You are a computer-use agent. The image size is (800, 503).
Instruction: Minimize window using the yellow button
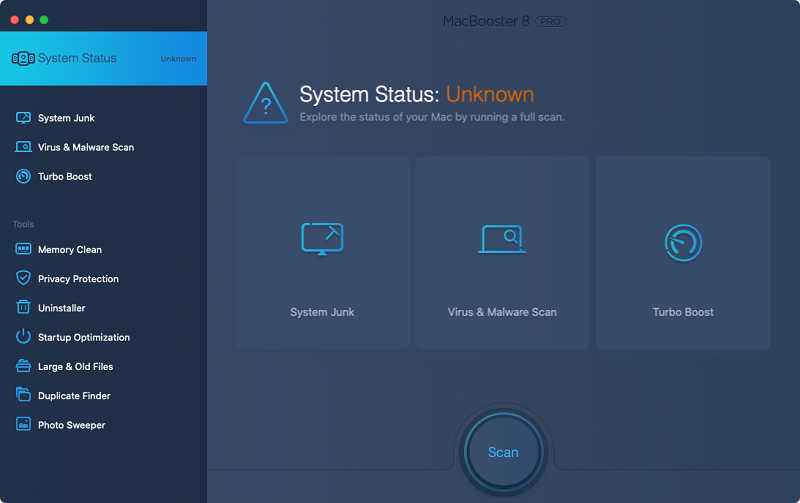[30, 19]
